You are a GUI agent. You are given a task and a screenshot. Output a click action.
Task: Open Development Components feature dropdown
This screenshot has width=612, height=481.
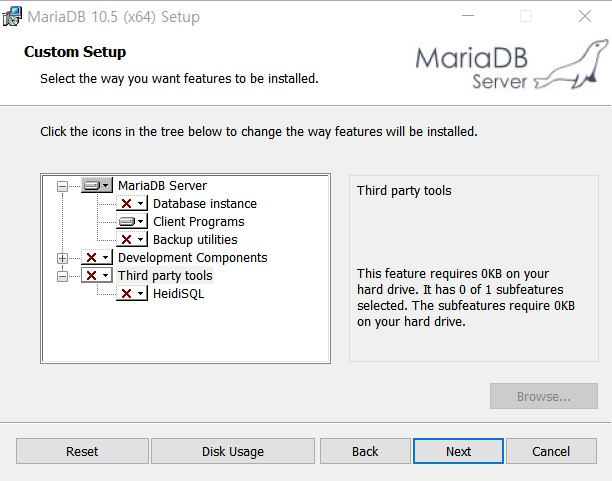click(97, 257)
